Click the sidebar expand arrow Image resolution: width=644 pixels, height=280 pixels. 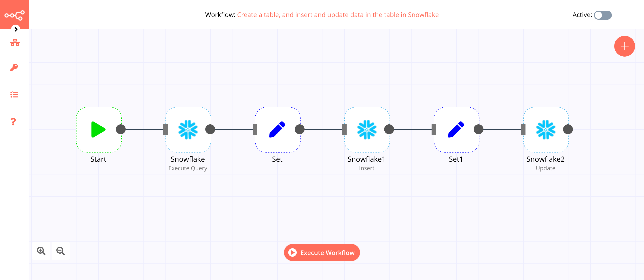(x=16, y=29)
